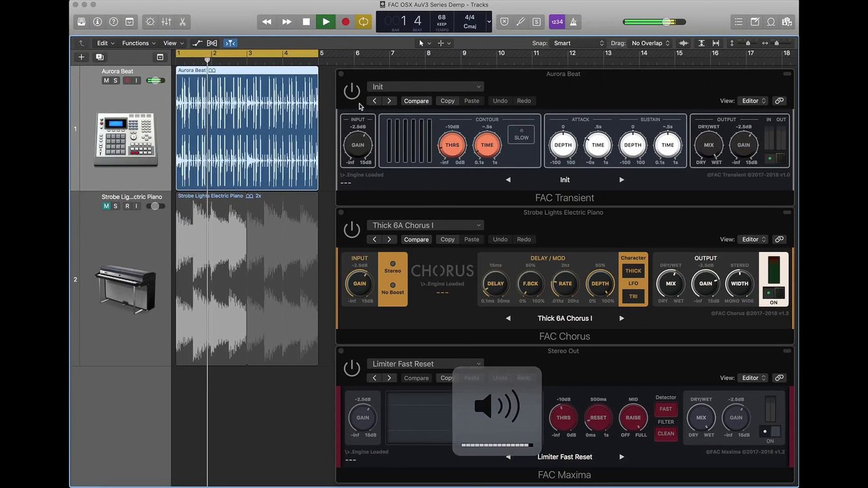Click the Duplicate track icon
Viewport: 868px width, 488px height.
pyautogui.click(x=100, y=57)
